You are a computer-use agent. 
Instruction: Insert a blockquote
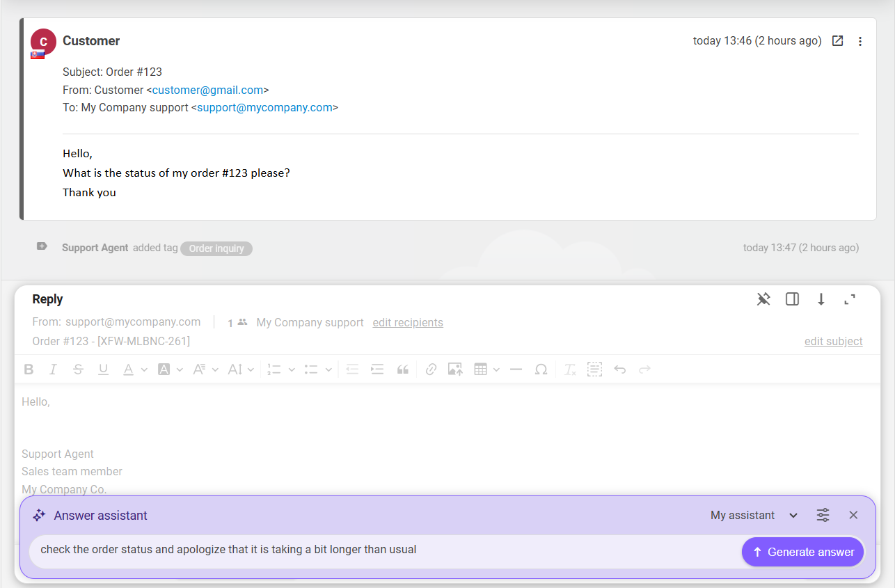402,369
